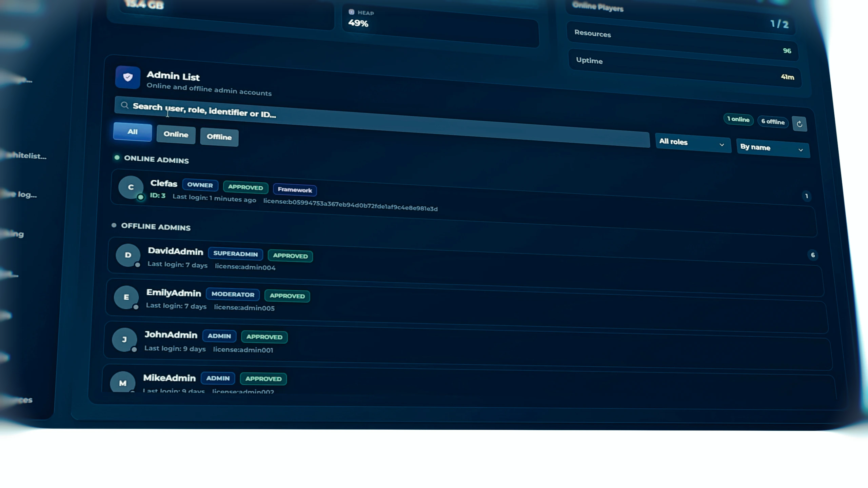
Task: Click the refresh admin list icon
Action: (799, 124)
